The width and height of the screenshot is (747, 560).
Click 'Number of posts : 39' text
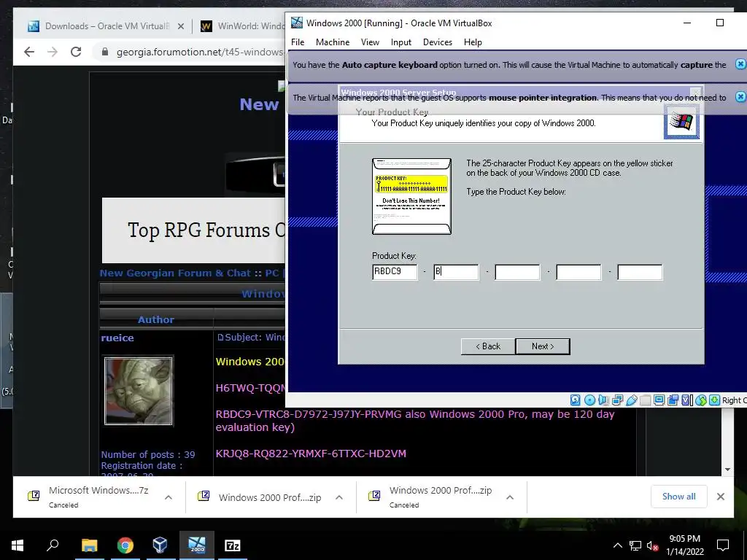(148, 455)
